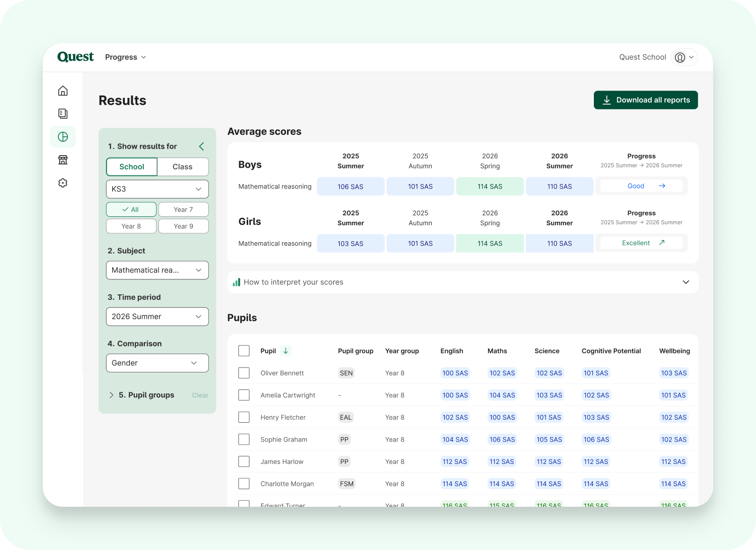Image resolution: width=756 pixels, height=550 pixels.
Task: Click Oliver Bennett's SEN group tag
Action: pyautogui.click(x=346, y=373)
